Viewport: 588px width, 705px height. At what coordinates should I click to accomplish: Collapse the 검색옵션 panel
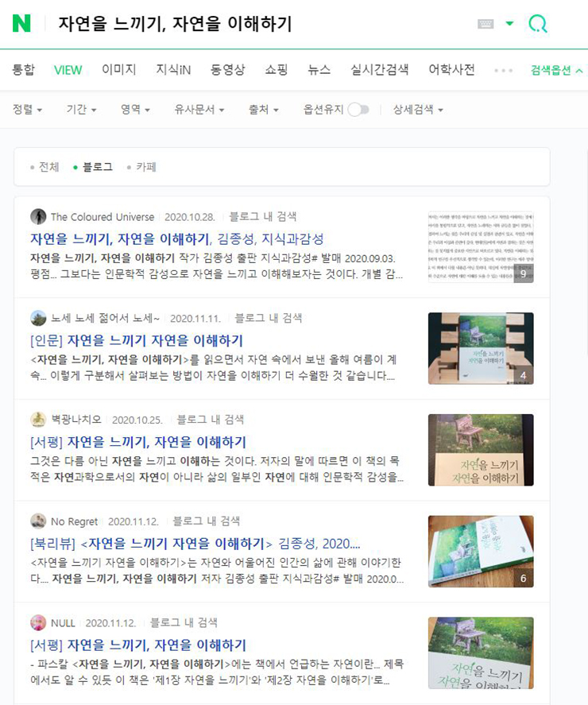click(556, 70)
